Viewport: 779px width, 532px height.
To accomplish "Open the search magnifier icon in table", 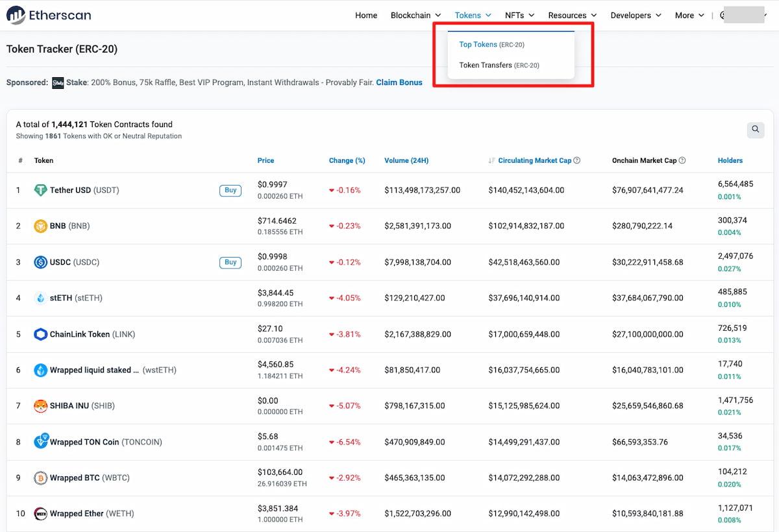I will pyautogui.click(x=755, y=130).
